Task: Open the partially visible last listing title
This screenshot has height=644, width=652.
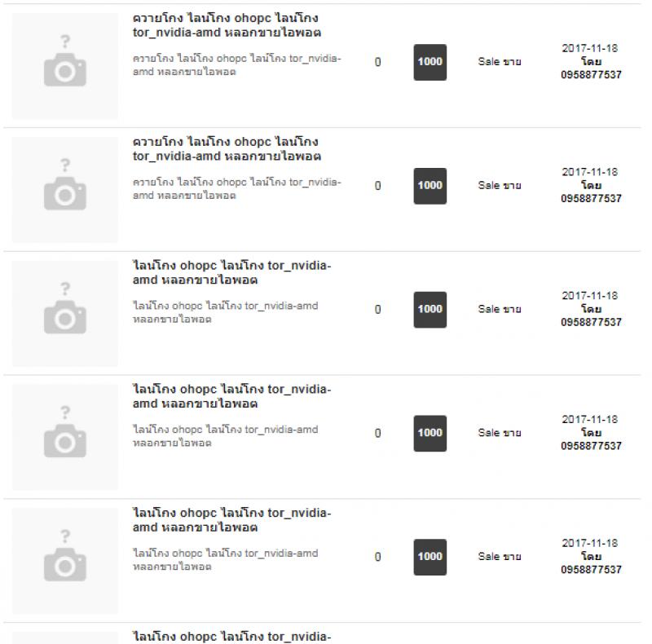Action: [232, 637]
